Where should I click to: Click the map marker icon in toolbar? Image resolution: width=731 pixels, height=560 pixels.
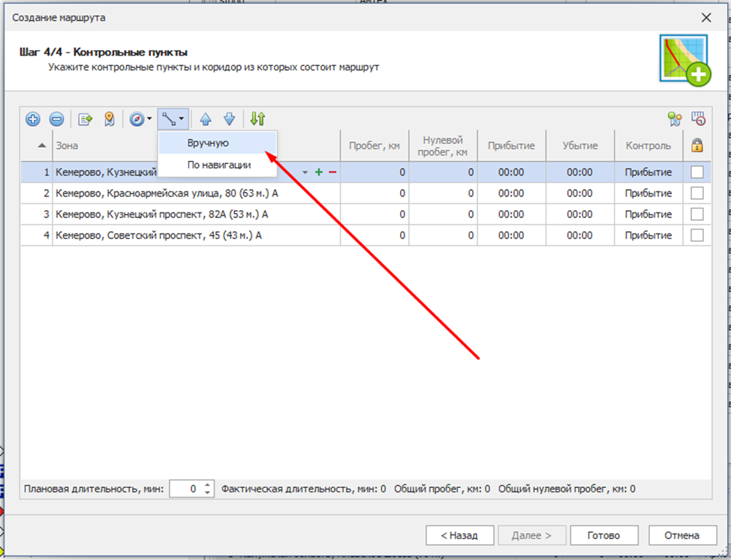110,119
